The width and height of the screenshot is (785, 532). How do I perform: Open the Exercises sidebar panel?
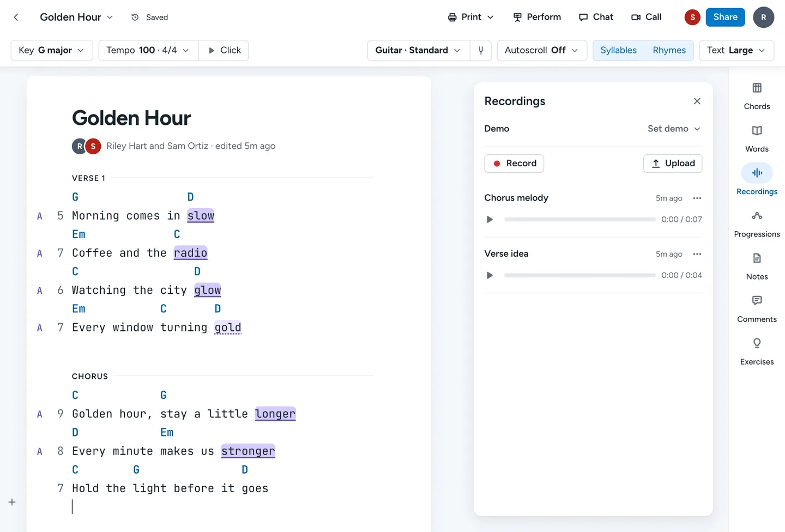click(x=757, y=352)
